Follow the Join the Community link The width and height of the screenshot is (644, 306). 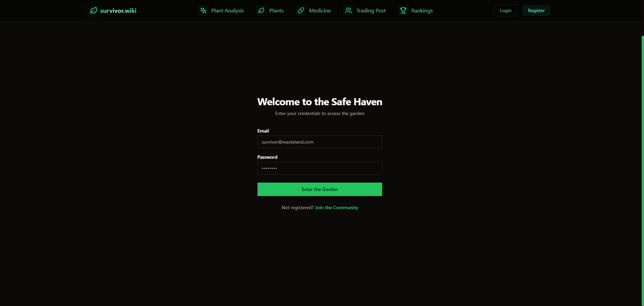pyautogui.click(x=336, y=207)
